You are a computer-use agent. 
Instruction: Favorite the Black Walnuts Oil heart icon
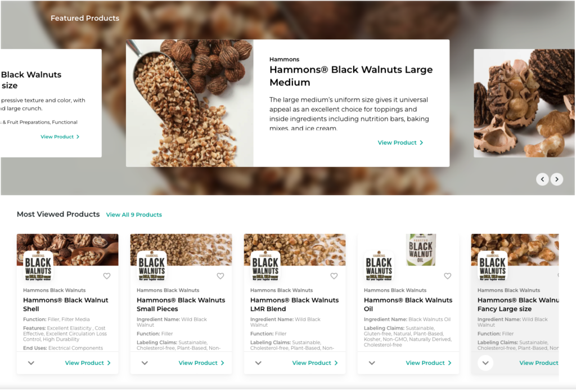point(447,276)
